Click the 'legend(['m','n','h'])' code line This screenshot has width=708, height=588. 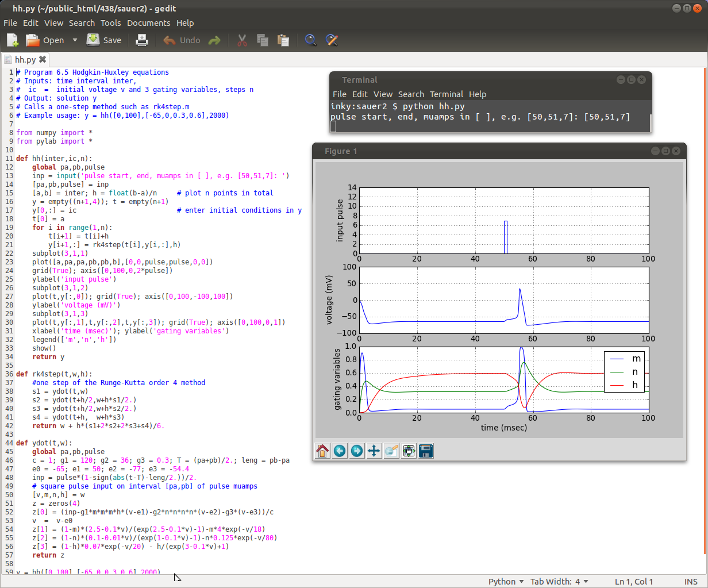click(74, 340)
